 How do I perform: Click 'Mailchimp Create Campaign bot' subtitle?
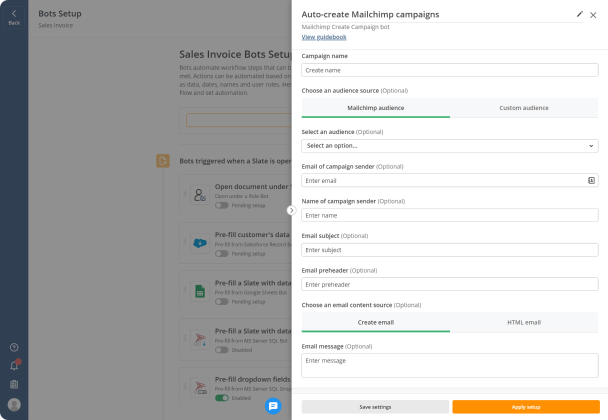click(x=345, y=27)
